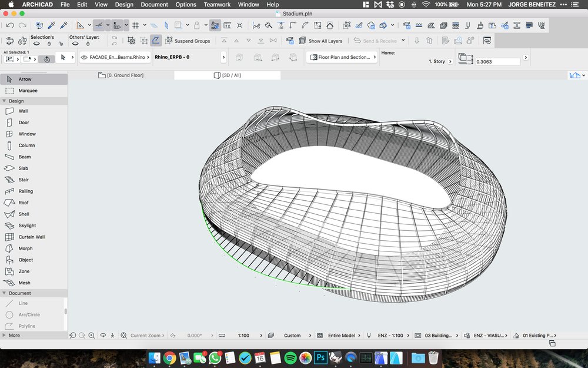Image resolution: width=588 pixels, height=368 pixels.
Task: Open Google Chrome from the Dock
Action: (x=169, y=358)
